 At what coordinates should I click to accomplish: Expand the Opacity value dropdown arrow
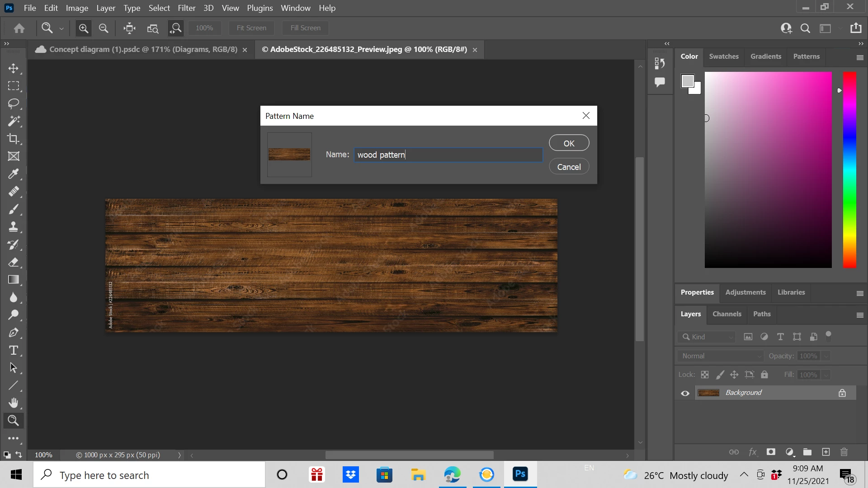click(826, 356)
